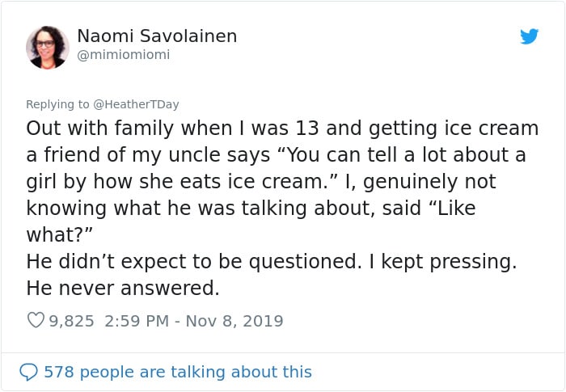Click the 'Replying to' label
Screen dimensions: 566x392
pyautogui.click(x=57, y=104)
